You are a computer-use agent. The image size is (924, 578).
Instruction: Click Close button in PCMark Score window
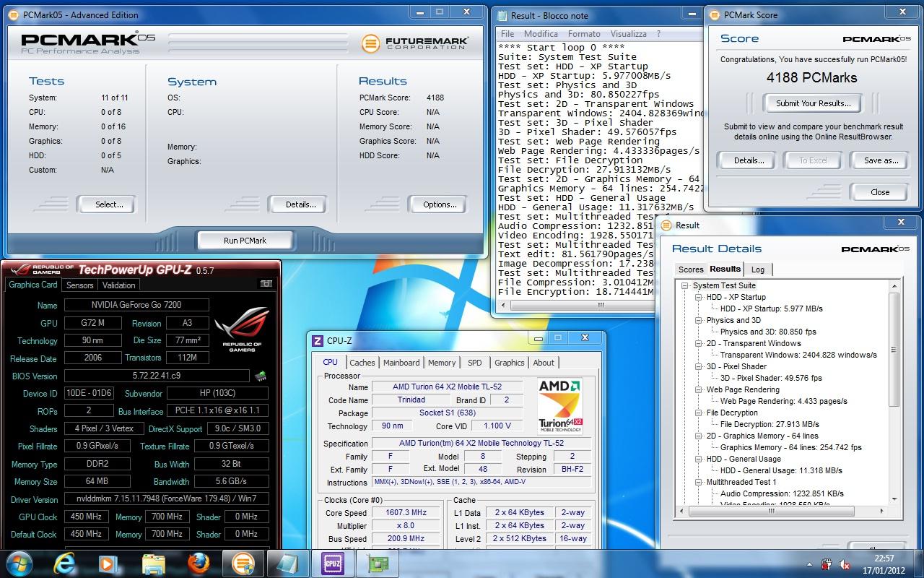(x=880, y=192)
